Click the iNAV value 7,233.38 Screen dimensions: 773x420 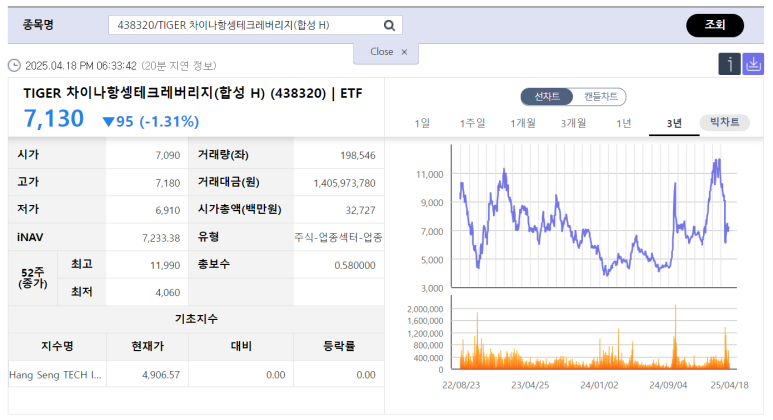161,238
